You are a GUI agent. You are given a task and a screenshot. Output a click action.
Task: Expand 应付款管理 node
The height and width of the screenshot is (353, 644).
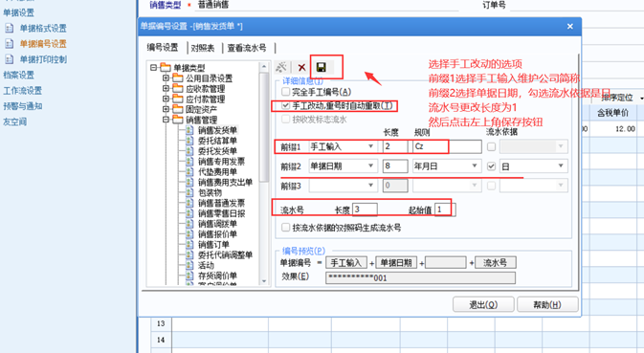[166, 99]
